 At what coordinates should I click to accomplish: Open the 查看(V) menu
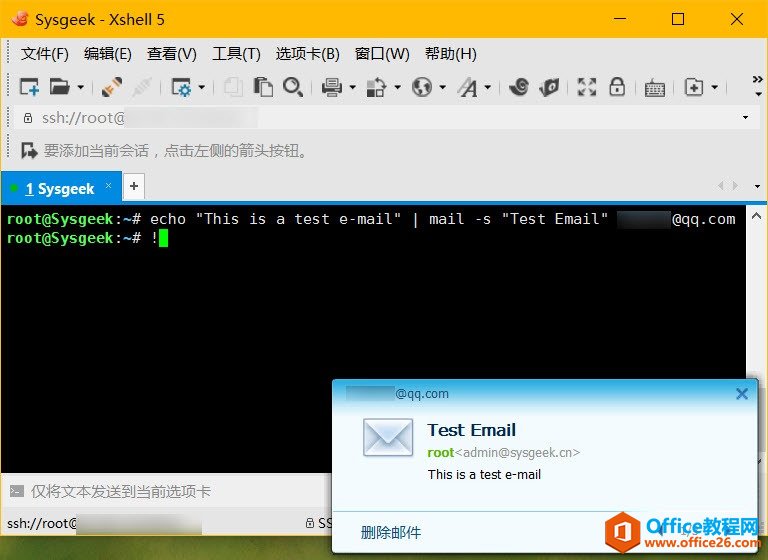click(172, 53)
